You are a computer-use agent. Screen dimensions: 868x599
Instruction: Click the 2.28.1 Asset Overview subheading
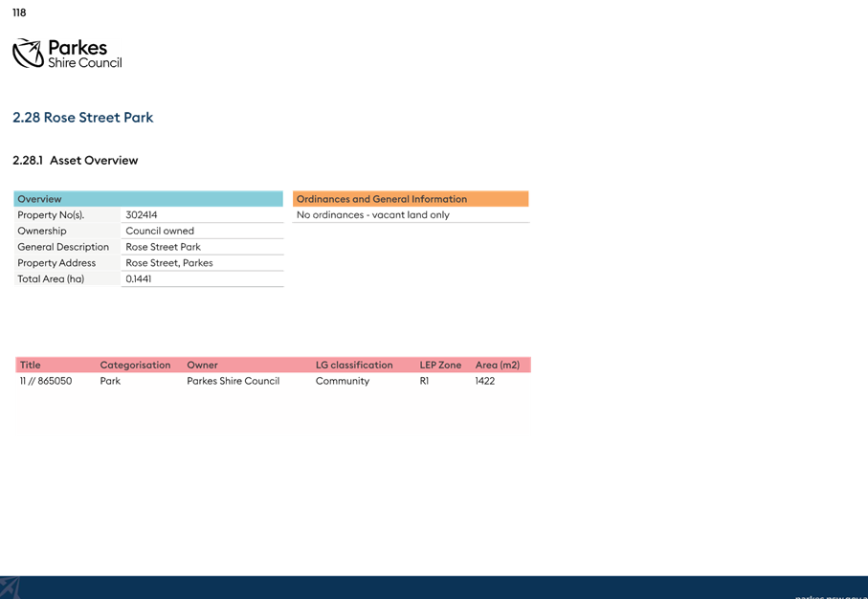[76, 161]
